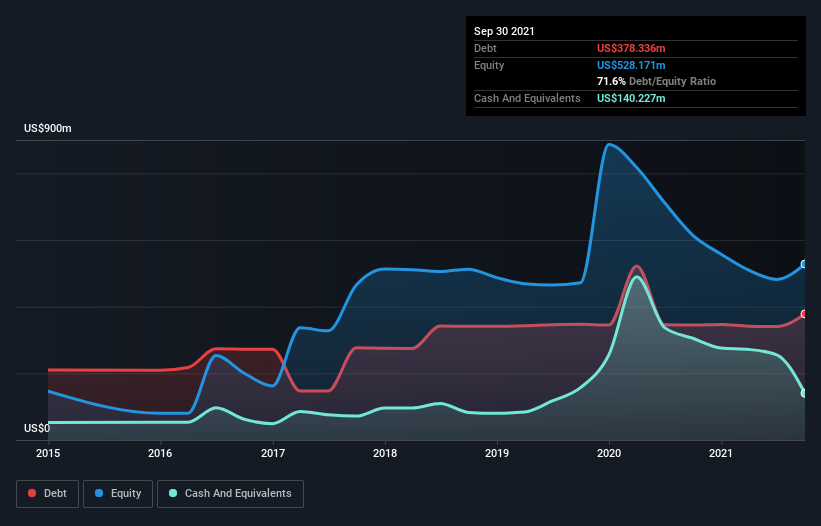The height and width of the screenshot is (526, 821).
Task: Click the 2018 x-axis label
Action: pyautogui.click(x=385, y=453)
